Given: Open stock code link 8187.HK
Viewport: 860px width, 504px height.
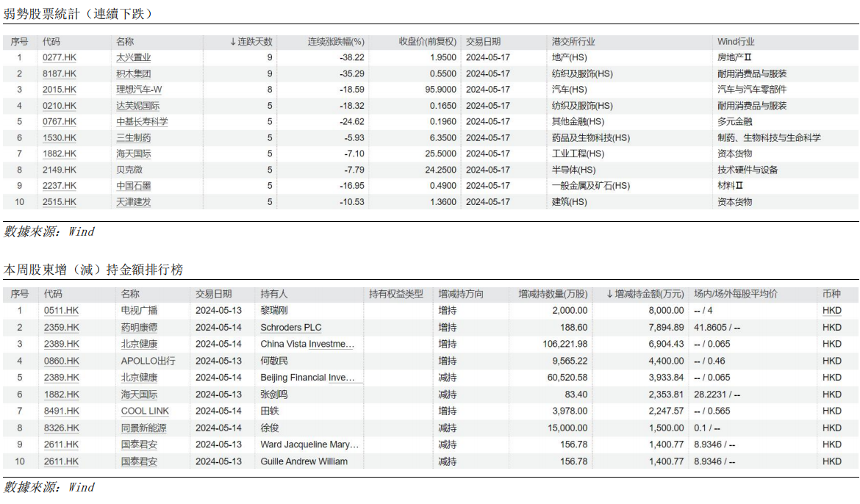Looking at the screenshot, I should point(60,73).
